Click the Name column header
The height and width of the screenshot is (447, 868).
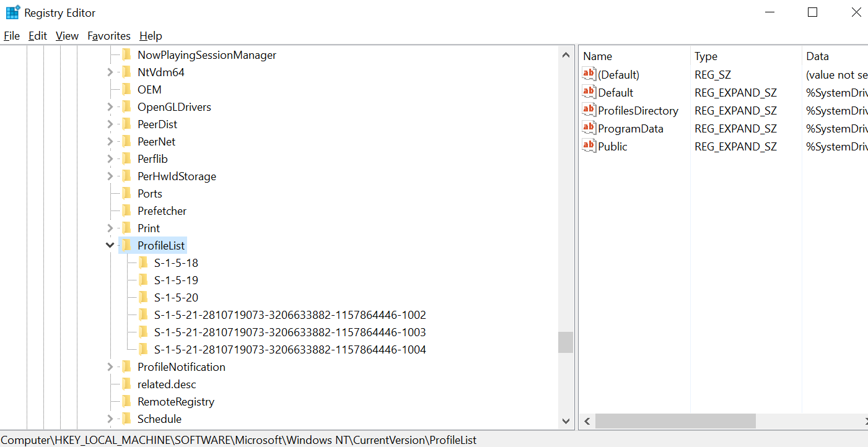597,56
